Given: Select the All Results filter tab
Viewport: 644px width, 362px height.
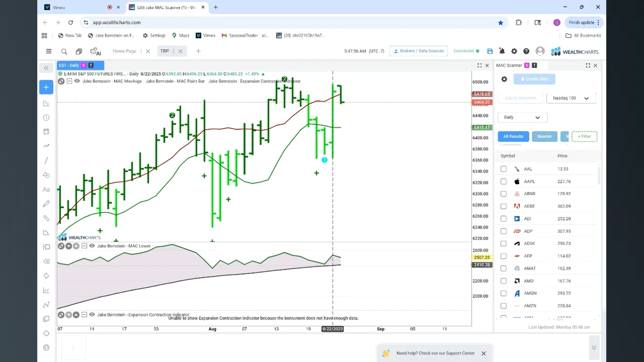Looking at the screenshot, I should click(513, 136).
